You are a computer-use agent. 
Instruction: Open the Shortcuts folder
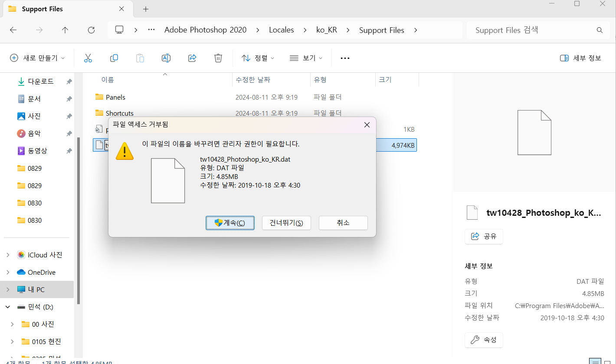(x=120, y=113)
